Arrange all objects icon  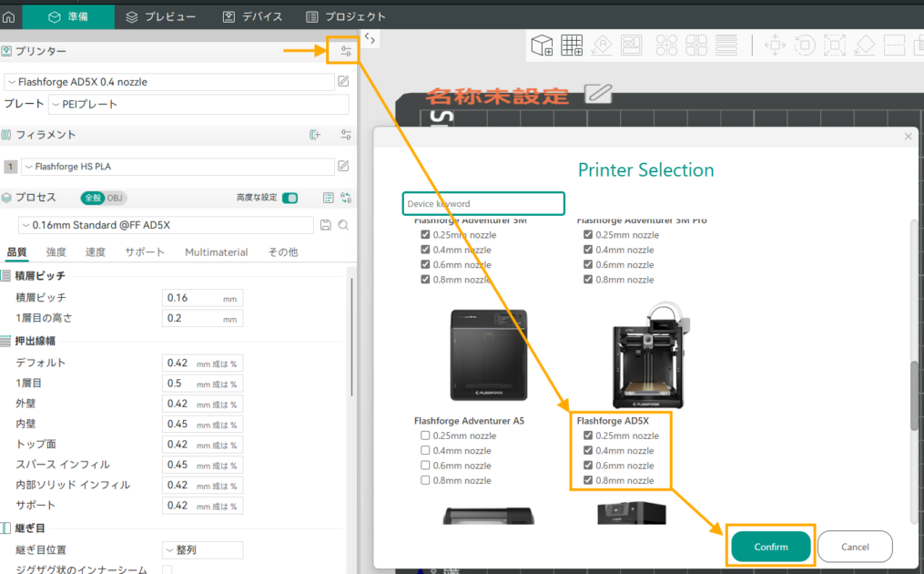click(x=631, y=45)
